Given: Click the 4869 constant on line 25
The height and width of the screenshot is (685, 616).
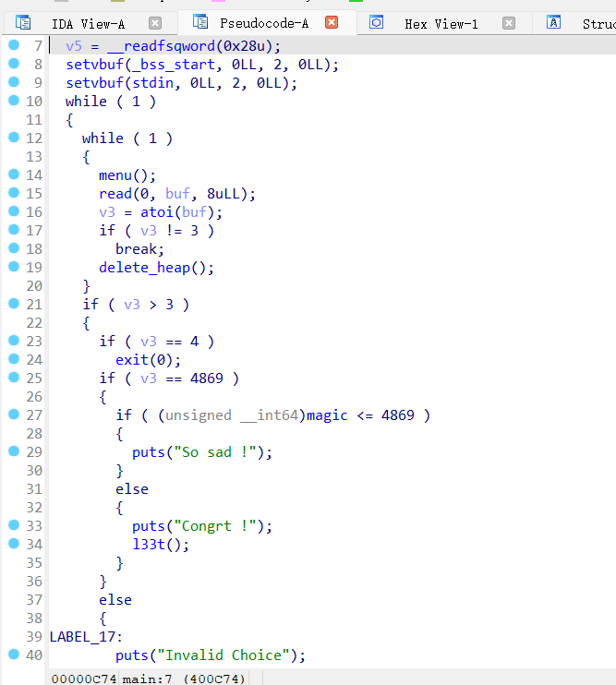Looking at the screenshot, I should tap(207, 379).
